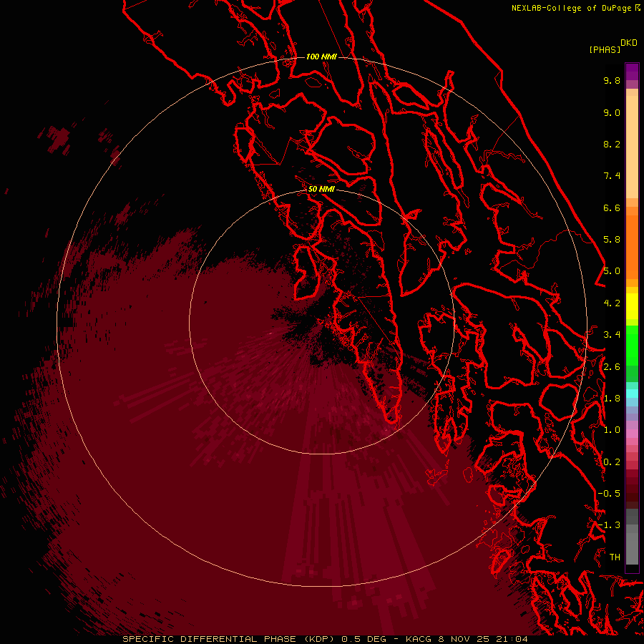Click the 8 NOV 25 date text

pos(465,639)
